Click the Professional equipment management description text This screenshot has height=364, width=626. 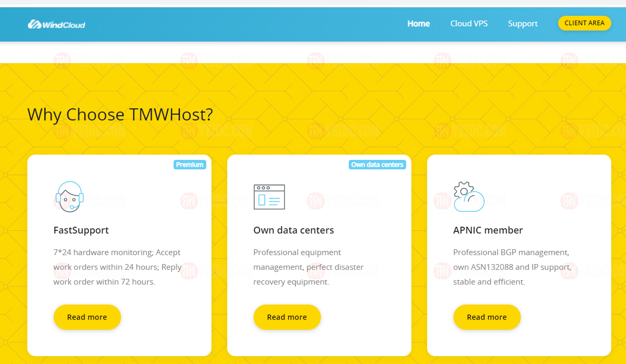click(308, 267)
